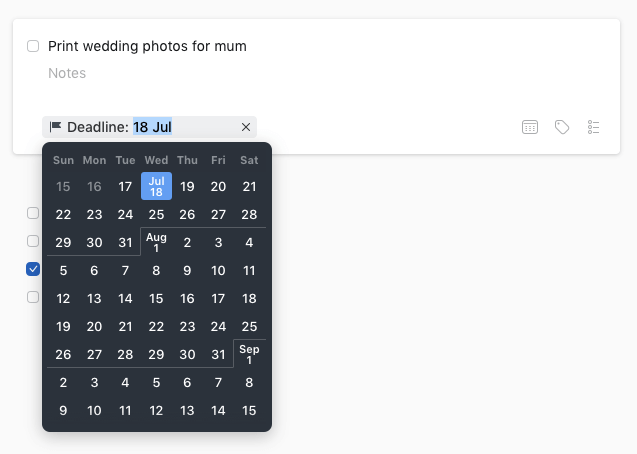Check off 'Print wedding photos for mum'

33,46
